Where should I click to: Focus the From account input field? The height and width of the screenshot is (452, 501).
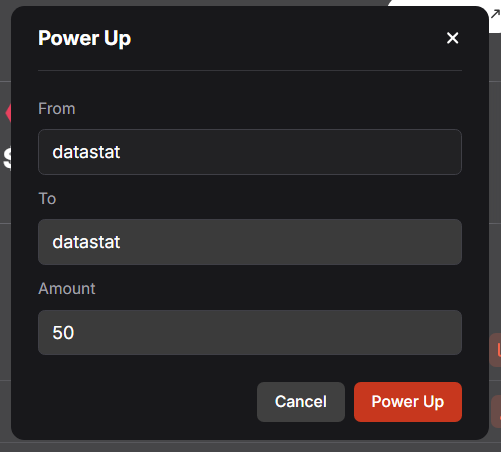click(x=250, y=152)
